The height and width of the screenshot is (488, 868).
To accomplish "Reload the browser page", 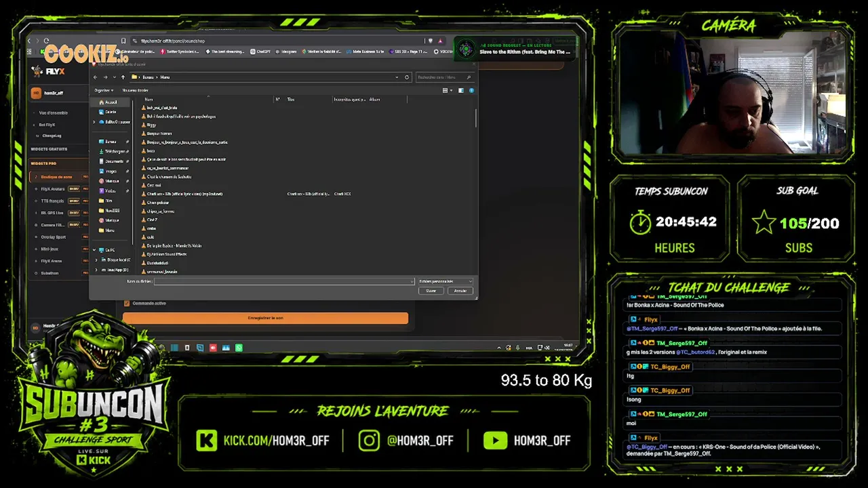I will pos(47,41).
